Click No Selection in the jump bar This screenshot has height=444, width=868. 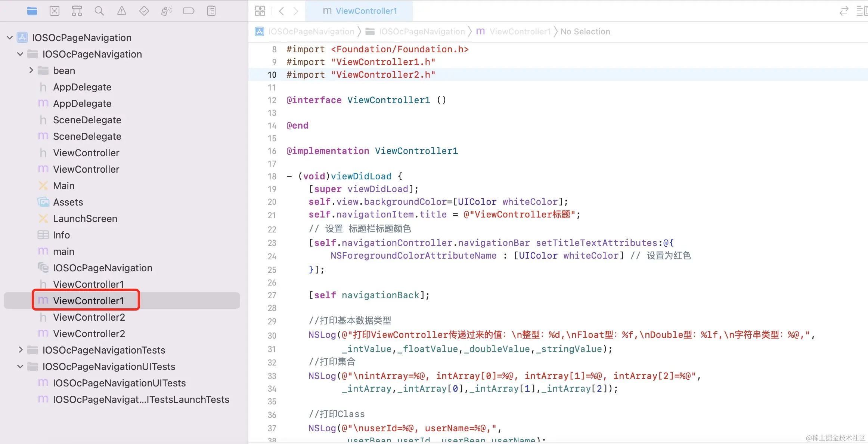coord(585,32)
